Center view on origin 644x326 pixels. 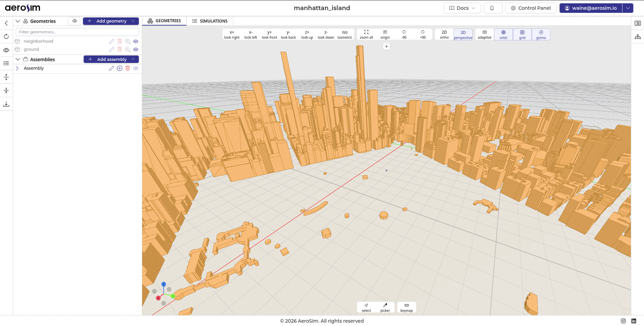tap(385, 35)
